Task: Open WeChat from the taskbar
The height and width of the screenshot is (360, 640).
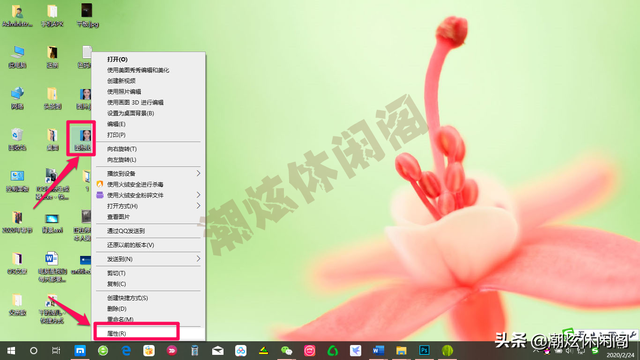Action: [x=287, y=351]
